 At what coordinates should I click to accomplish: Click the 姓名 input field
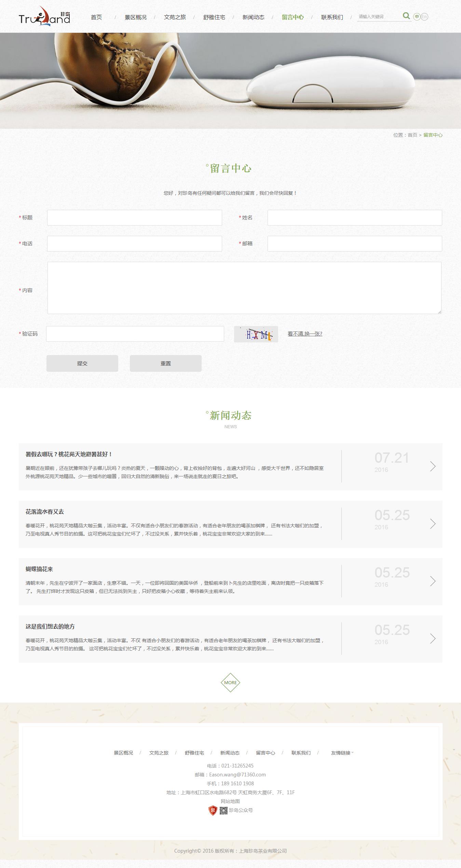[355, 218]
